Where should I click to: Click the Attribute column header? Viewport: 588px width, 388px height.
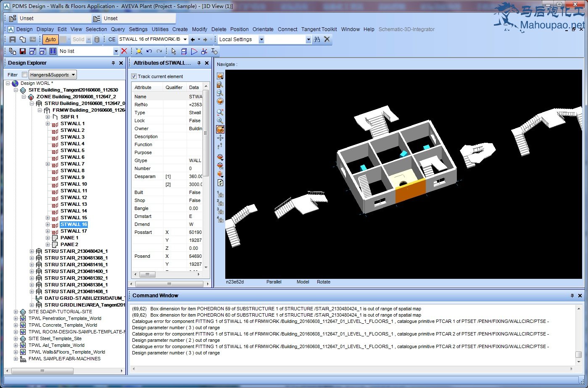tap(148, 87)
